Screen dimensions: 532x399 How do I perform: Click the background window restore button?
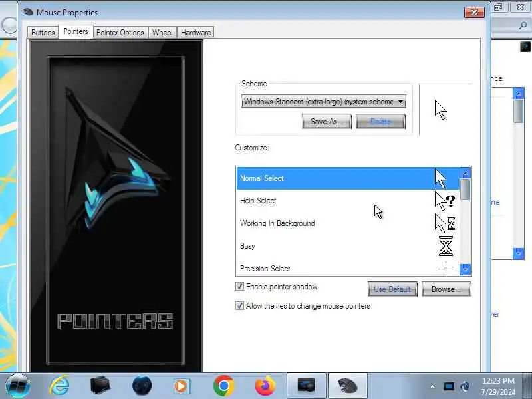tap(497, 7)
